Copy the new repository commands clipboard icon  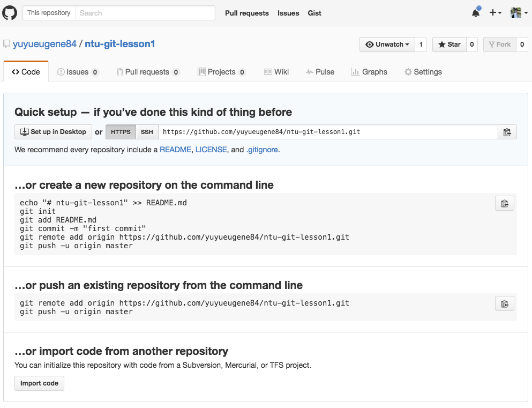tap(505, 203)
